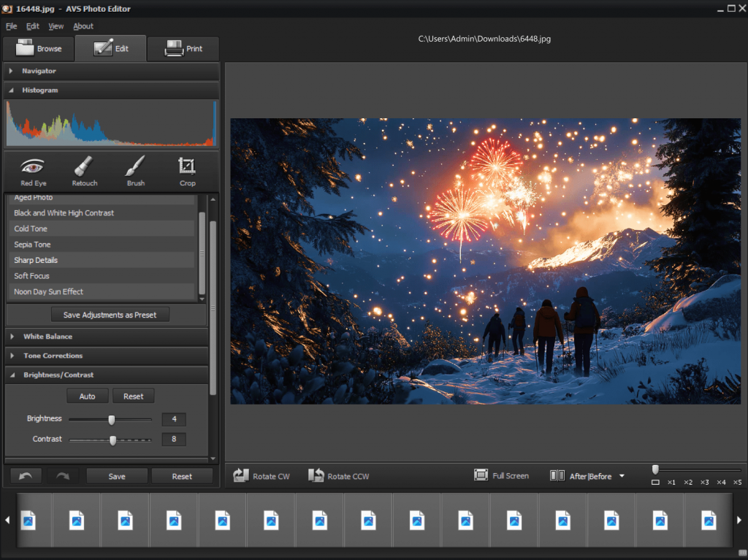
Task: Toggle After|Before comparison view
Action: click(581, 476)
